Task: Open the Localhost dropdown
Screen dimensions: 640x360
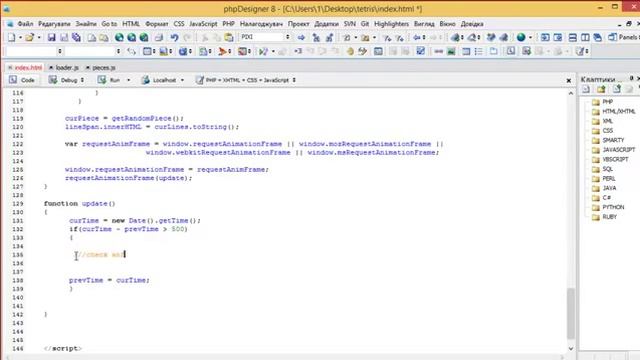Action: coord(182,80)
